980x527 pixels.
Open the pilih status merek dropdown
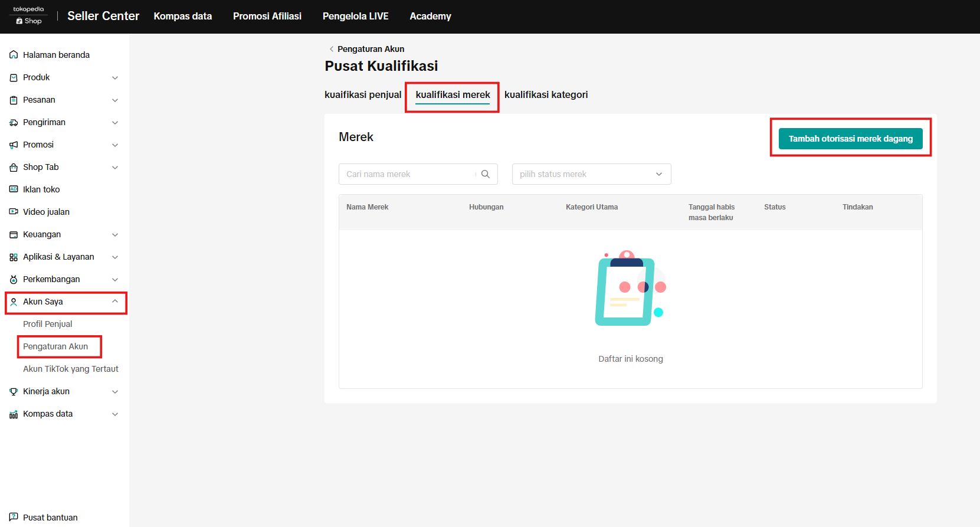coord(591,174)
